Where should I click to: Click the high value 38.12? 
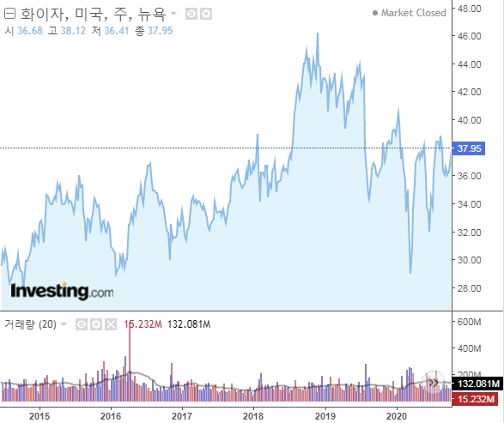coord(73,31)
